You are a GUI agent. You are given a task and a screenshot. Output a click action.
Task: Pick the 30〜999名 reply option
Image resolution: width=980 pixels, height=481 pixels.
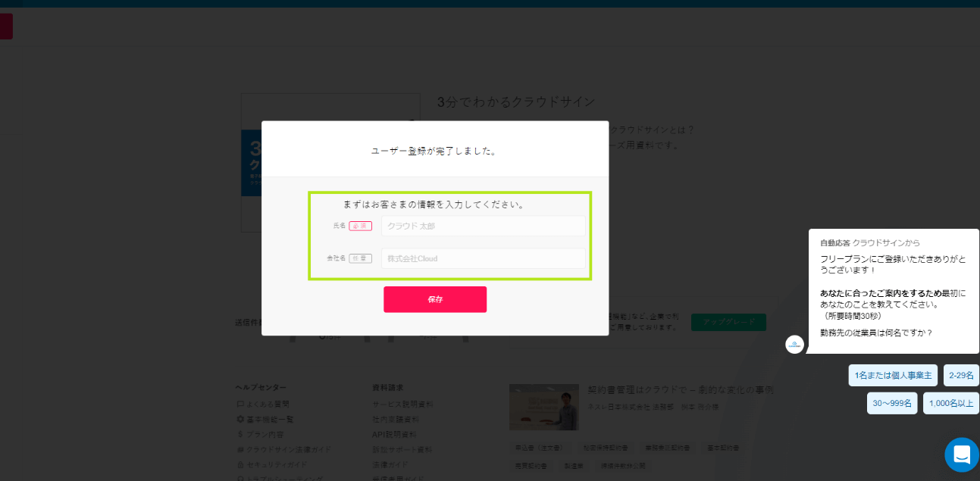pos(891,403)
